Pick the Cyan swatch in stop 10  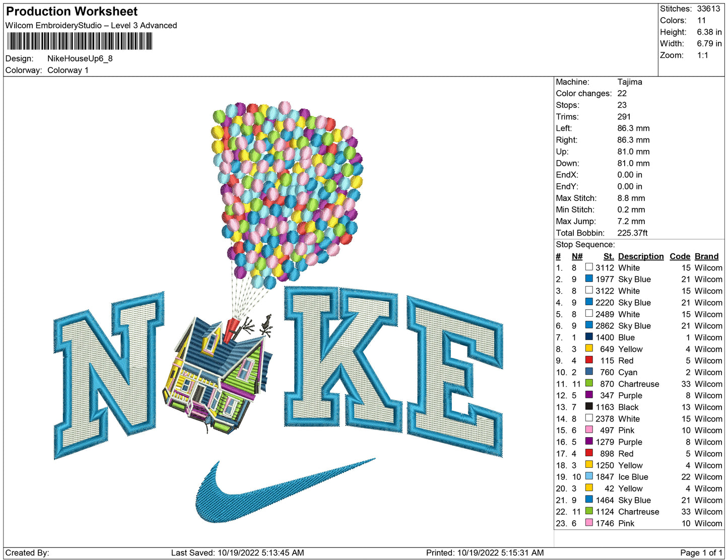(589, 372)
